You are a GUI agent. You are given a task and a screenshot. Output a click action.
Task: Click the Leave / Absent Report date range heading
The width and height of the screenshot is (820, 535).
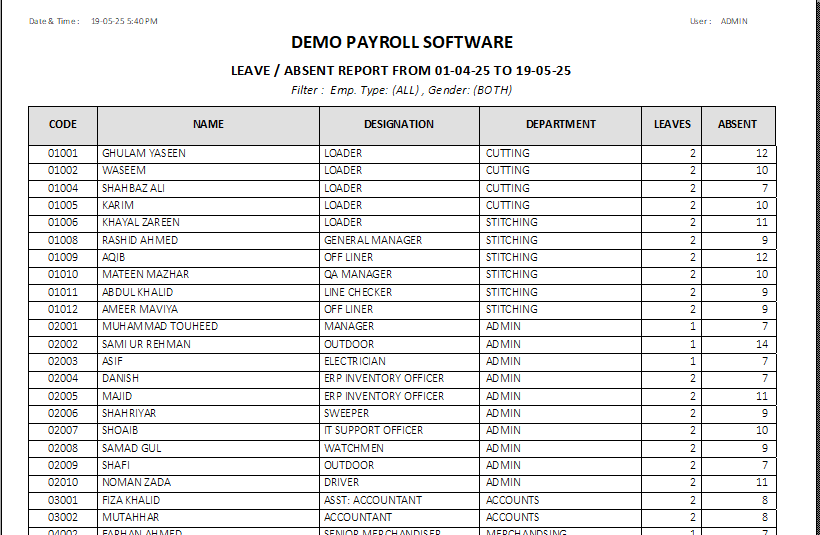click(x=401, y=71)
